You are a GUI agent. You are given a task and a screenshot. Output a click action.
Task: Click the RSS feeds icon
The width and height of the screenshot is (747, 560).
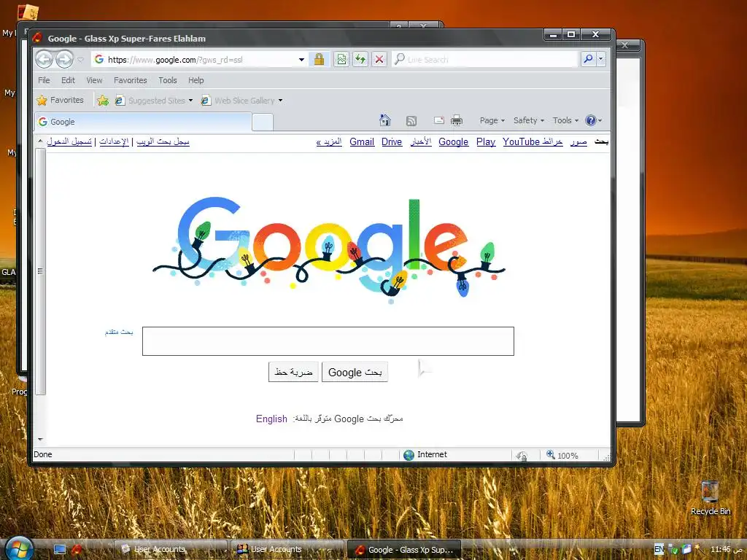(411, 121)
